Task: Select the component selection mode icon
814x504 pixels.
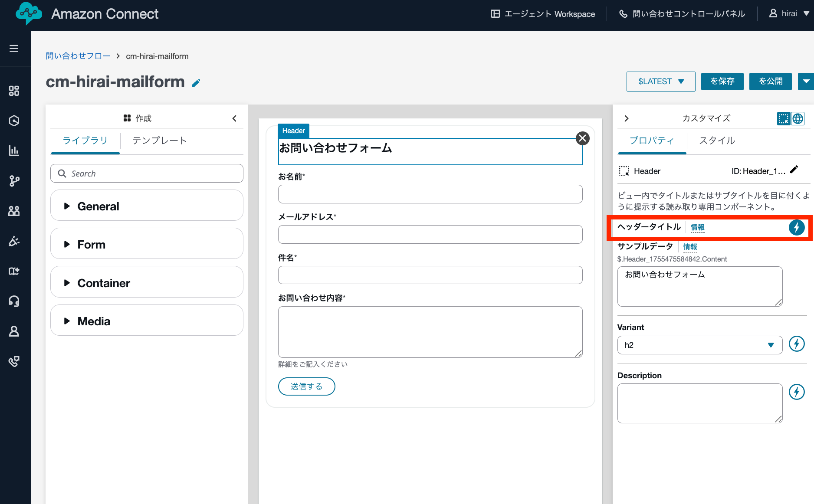Action: point(784,118)
